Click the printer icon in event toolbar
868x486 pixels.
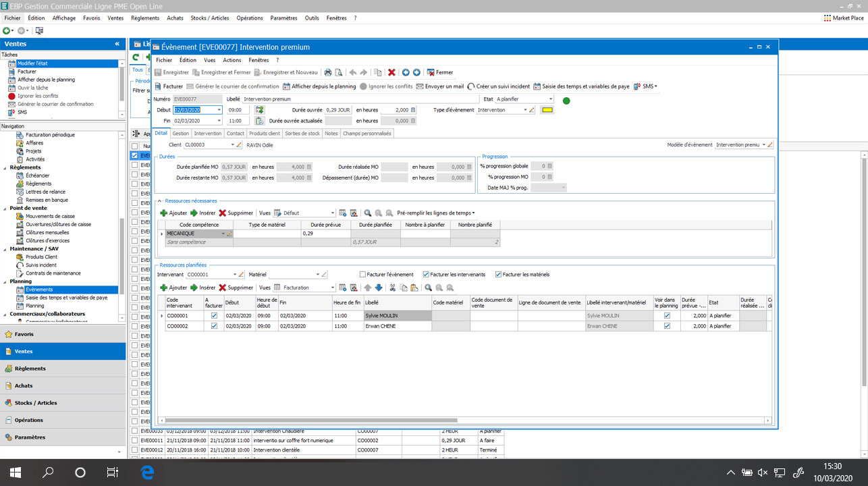coord(328,72)
